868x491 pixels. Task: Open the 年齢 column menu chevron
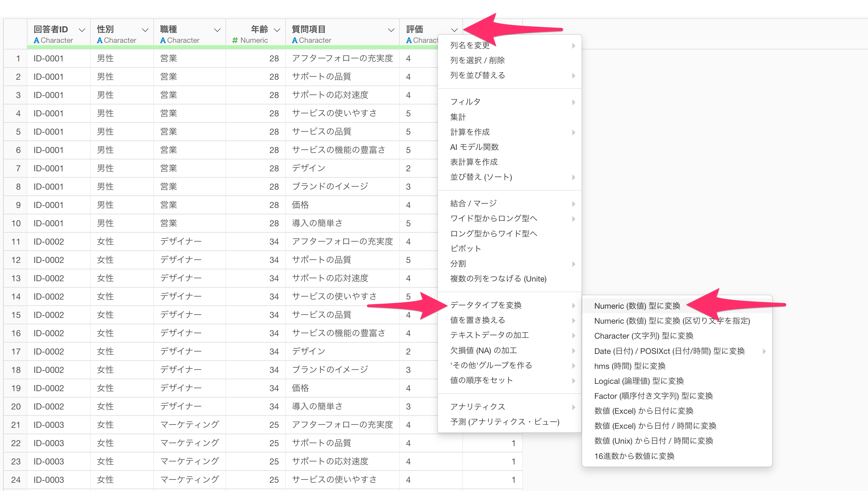(x=277, y=30)
